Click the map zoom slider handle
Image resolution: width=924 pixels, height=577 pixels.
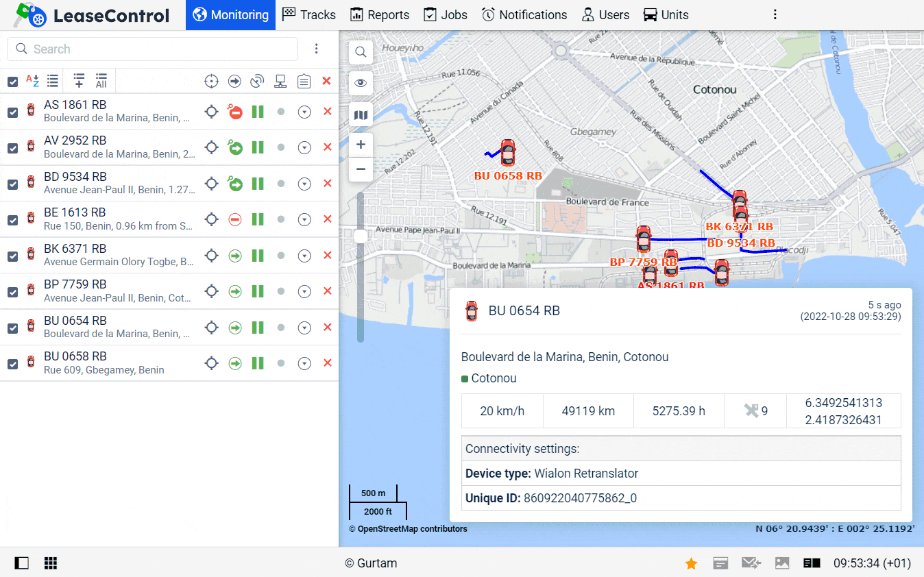click(361, 236)
